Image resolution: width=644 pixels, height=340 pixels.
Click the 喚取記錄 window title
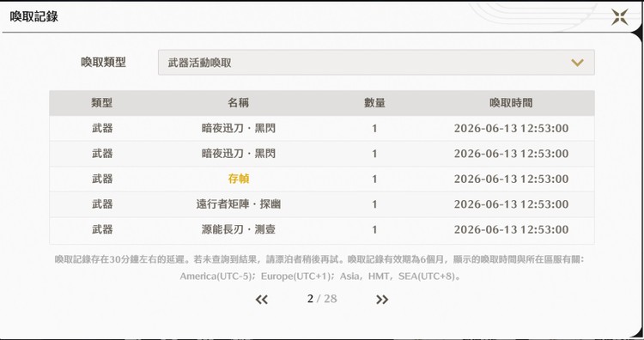tap(34, 16)
